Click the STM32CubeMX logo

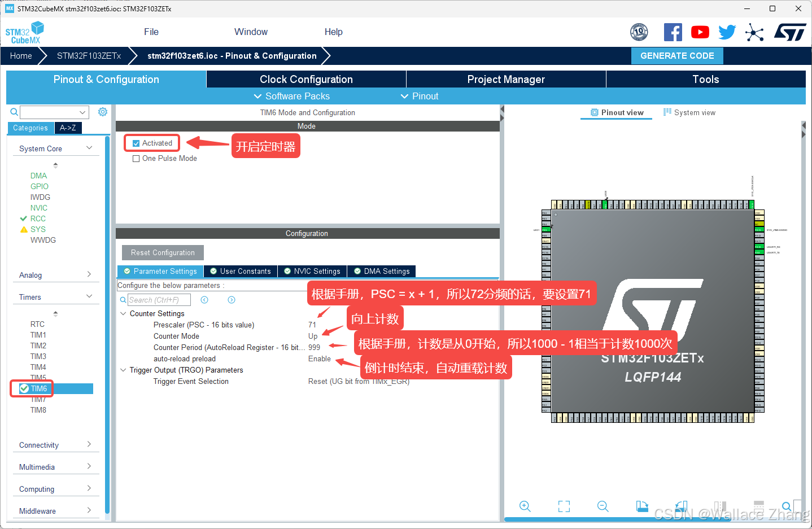(24, 33)
